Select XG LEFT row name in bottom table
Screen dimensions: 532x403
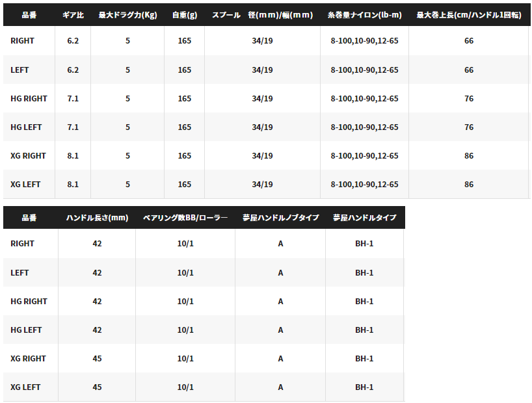tap(25, 387)
